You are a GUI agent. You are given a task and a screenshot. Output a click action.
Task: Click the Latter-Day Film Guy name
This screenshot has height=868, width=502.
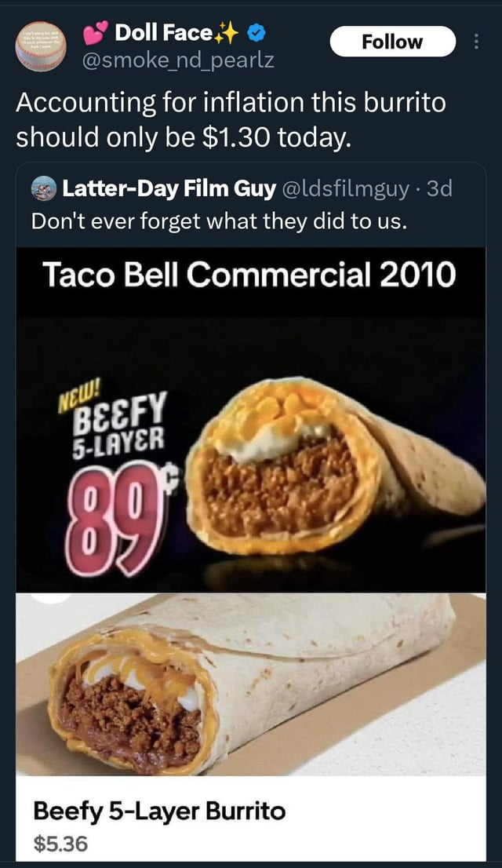[x=169, y=189]
